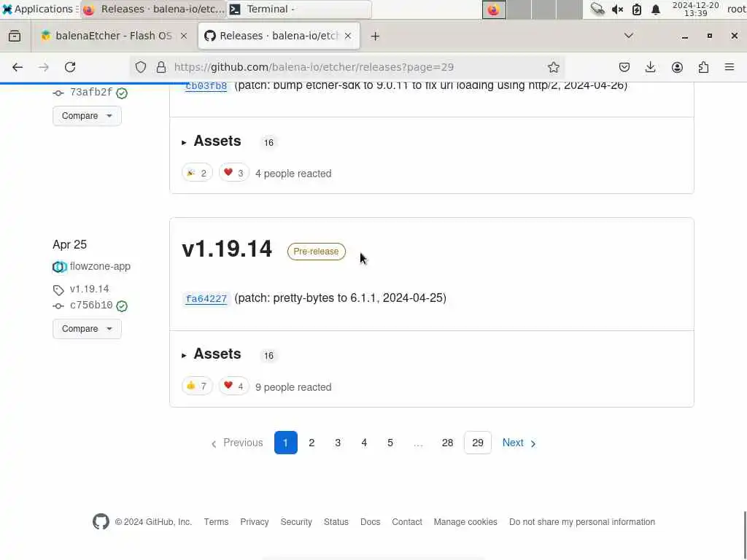Image resolution: width=747 pixels, height=560 pixels.
Task: Go to pagination page 5
Action: click(x=390, y=443)
